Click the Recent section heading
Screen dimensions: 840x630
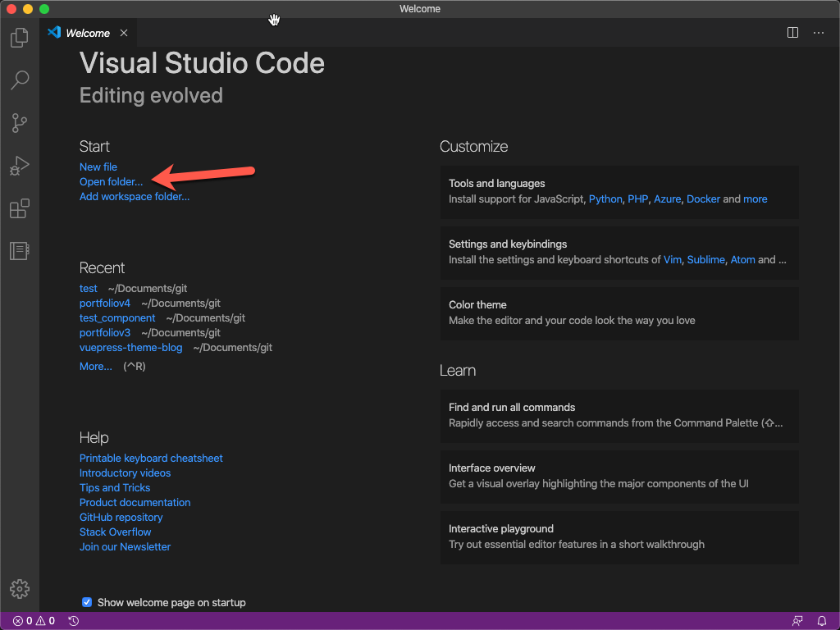pyautogui.click(x=102, y=268)
